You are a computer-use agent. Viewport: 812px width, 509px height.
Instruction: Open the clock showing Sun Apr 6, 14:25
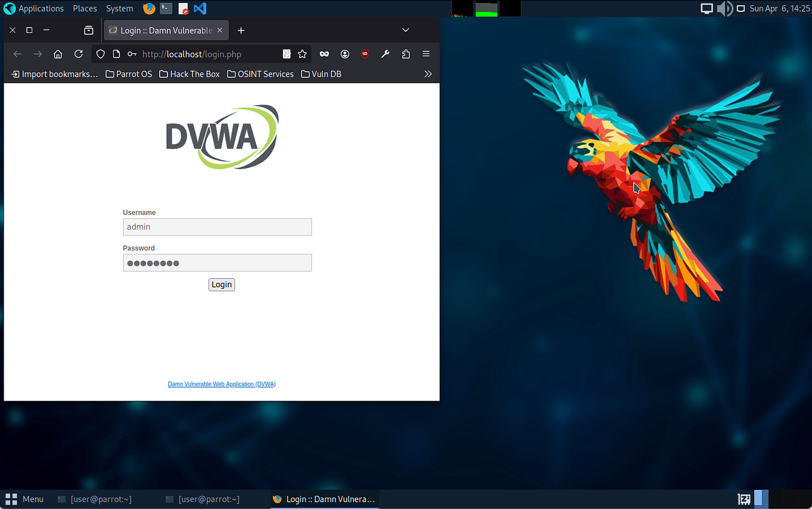780,8
